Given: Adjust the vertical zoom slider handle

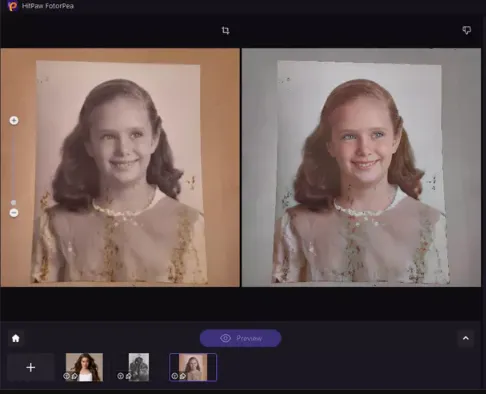Looking at the screenshot, I should (13, 202).
